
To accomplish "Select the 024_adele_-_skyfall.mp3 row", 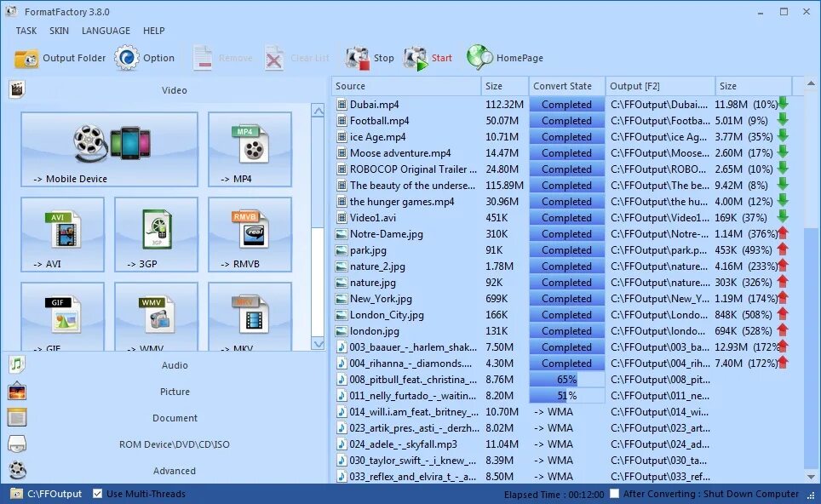I will (x=567, y=444).
